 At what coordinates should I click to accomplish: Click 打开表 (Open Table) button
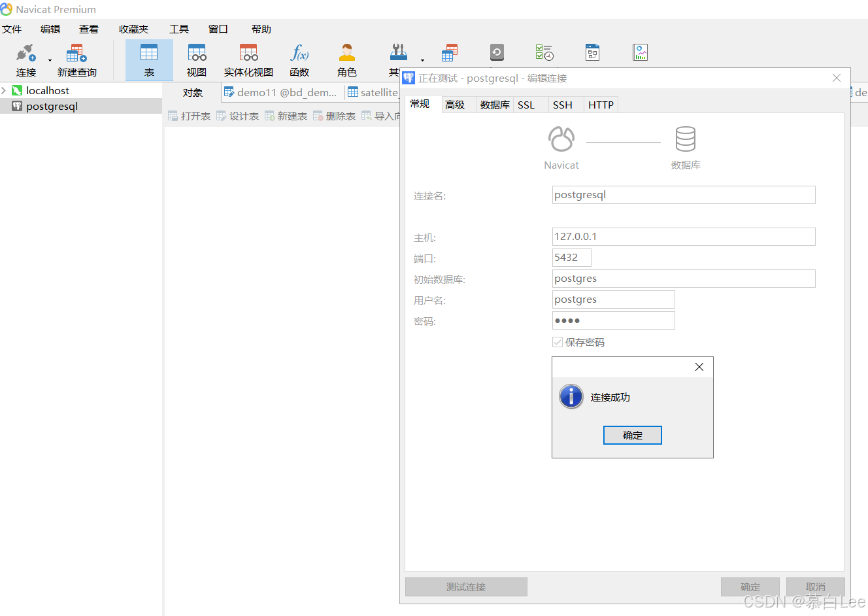[x=189, y=116]
